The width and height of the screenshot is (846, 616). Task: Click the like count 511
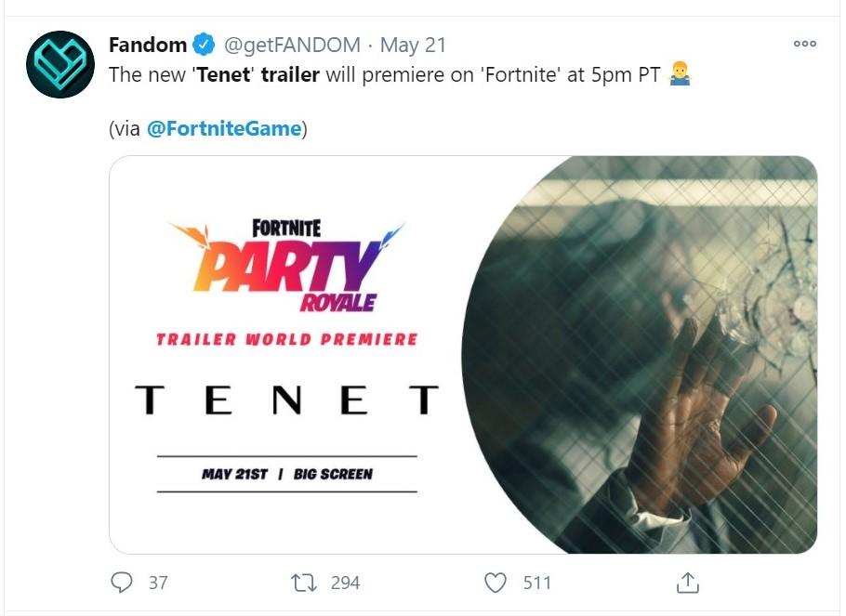pos(536,583)
